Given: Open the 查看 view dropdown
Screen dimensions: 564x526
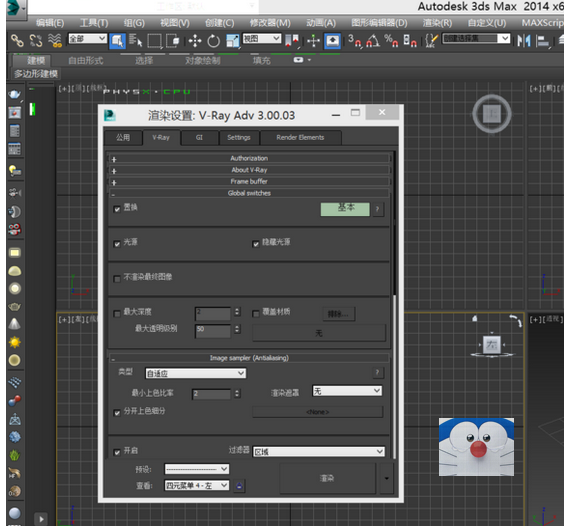Looking at the screenshot, I should (x=197, y=486).
